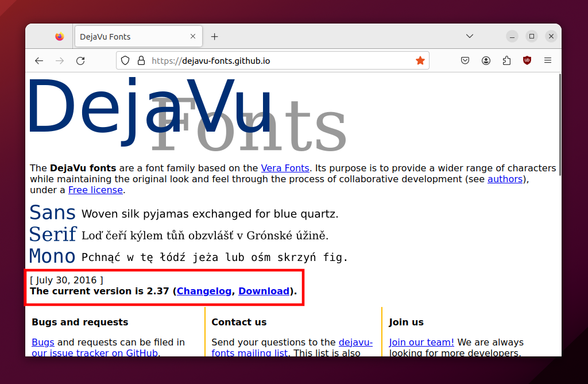
Task: Open the uBlock Origin extension
Action: (527, 61)
